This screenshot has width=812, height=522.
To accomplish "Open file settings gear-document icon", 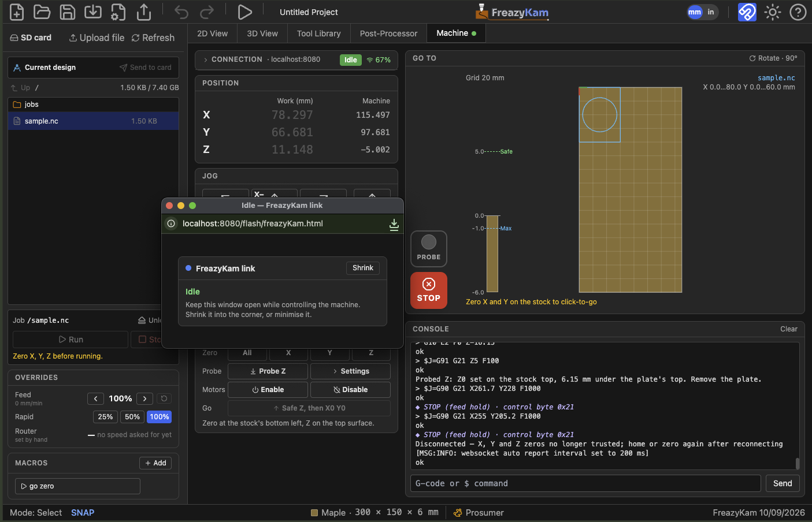I will pos(118,12).
